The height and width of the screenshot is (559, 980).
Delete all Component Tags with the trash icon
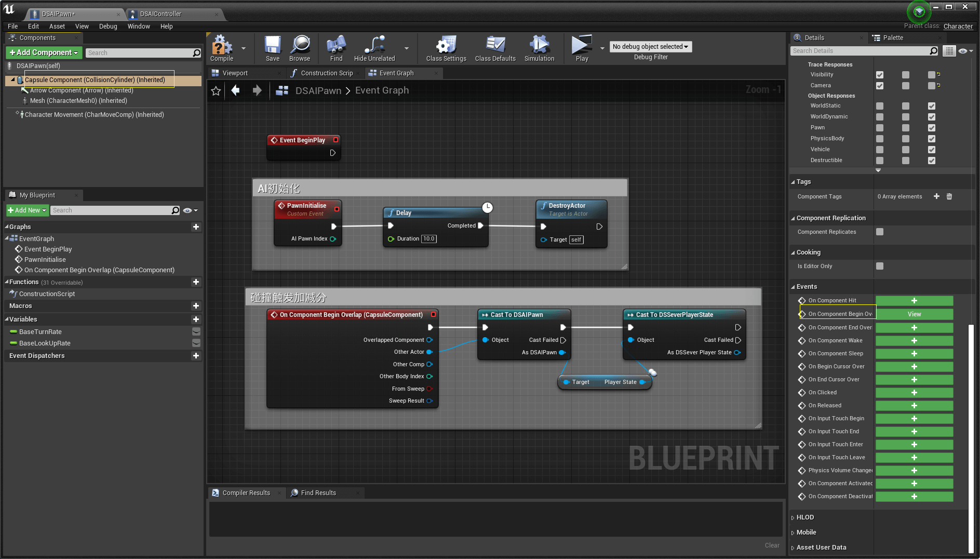pos(949,196)
